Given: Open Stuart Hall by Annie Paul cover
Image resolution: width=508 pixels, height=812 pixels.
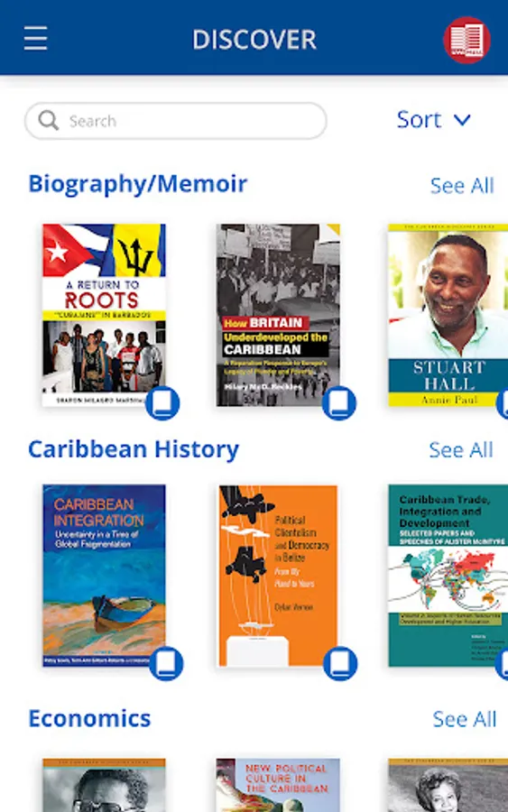Looking at the screenshot, I should pos(448,315).
